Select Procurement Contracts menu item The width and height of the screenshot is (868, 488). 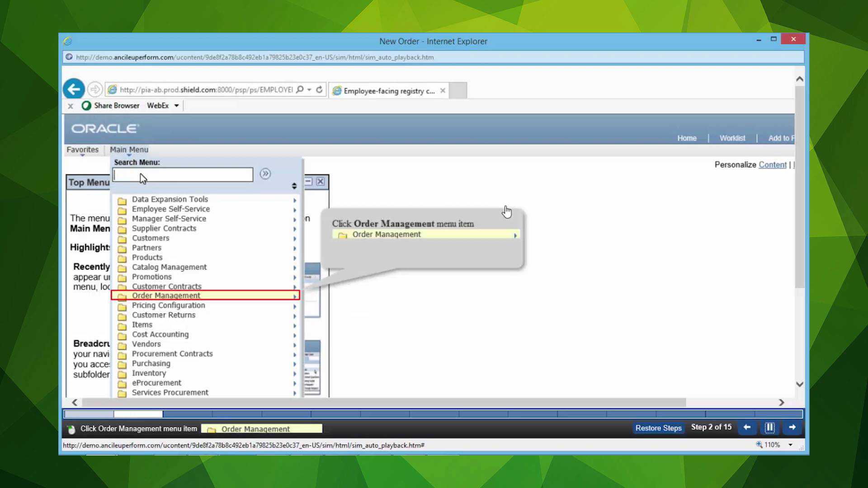tap(172, 354)
